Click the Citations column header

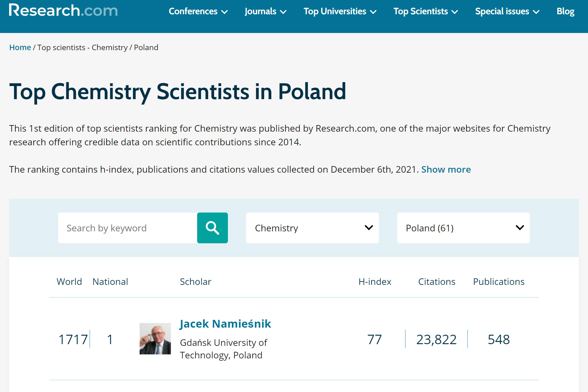click(x=436, y=282)
